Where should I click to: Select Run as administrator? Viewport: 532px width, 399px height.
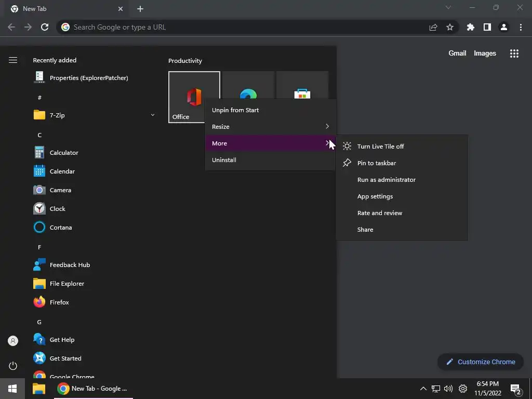[402, 179]
